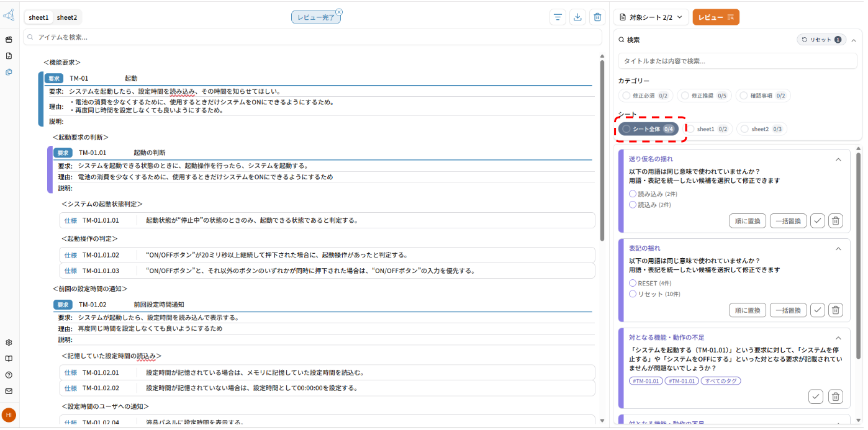The width and height of the screenshot is (868, 430).
Task: Open the mail icon in the left sidebar
Action: point(9,391)
